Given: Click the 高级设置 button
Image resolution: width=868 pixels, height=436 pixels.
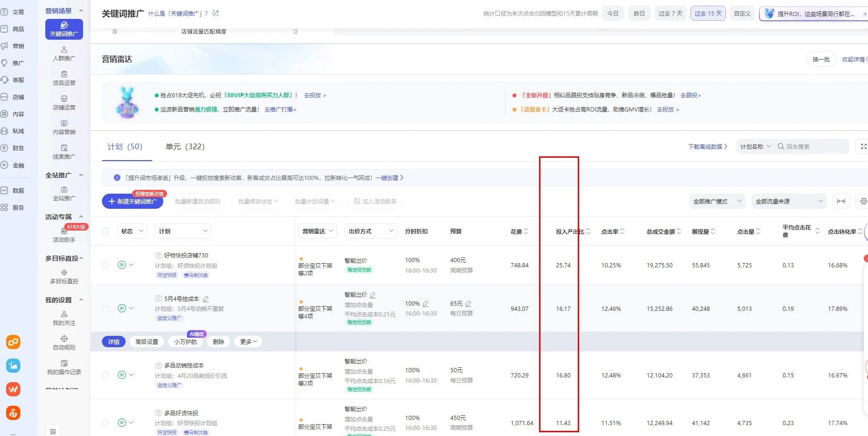Looking at the screenshot, I should click(147, 342).
